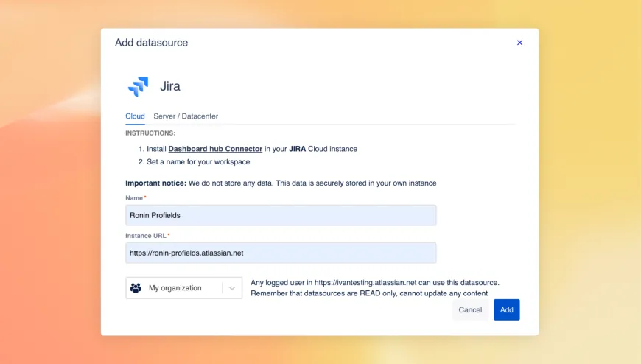Open the Dashboard hub Connector link
The height and width of the screenshot is (364, 641).
tap(215, 149)
